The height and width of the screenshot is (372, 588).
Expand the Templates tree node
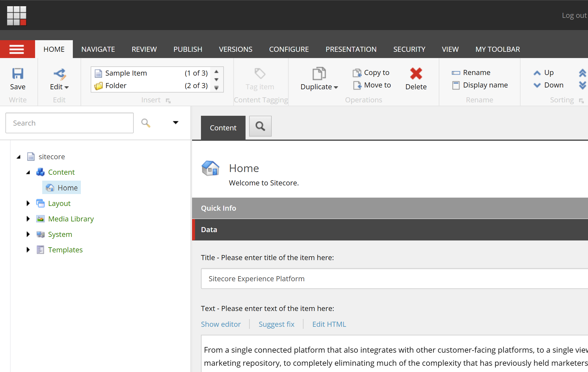28,250
